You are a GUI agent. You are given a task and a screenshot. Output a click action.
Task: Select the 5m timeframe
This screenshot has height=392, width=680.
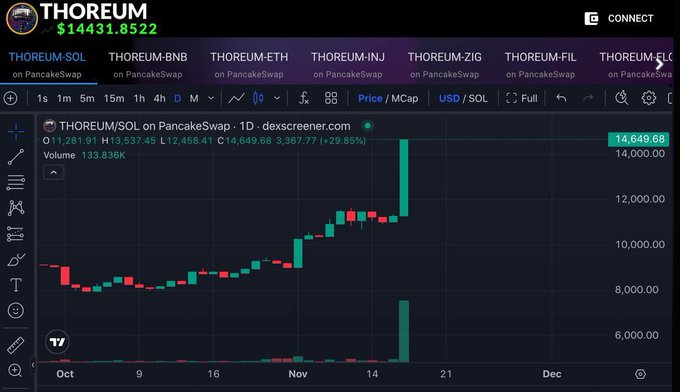(87, 98)
